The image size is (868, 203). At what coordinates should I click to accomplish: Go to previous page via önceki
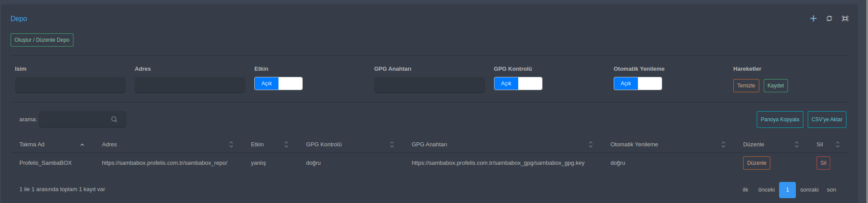tap(766, 190)
